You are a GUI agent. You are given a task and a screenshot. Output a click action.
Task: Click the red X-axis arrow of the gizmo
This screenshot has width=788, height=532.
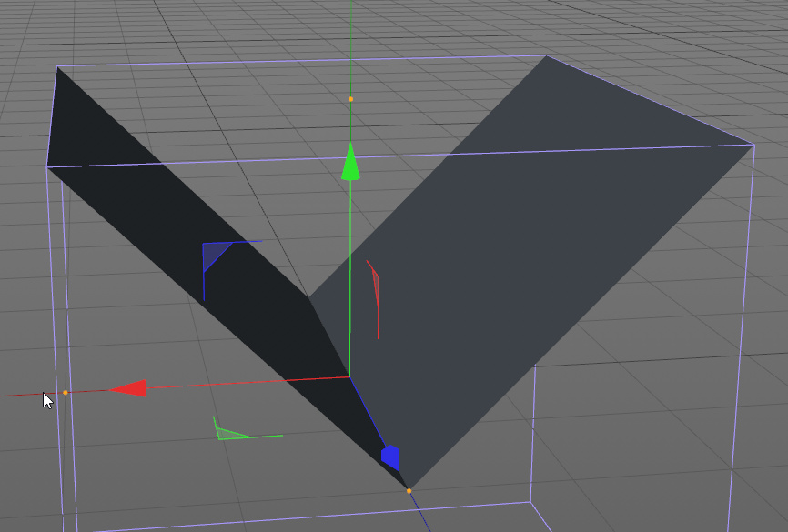[127, 388]
